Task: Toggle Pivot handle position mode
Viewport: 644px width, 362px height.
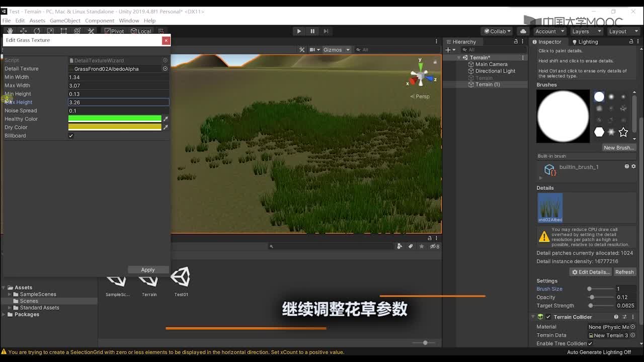Action: coord(114,31)
